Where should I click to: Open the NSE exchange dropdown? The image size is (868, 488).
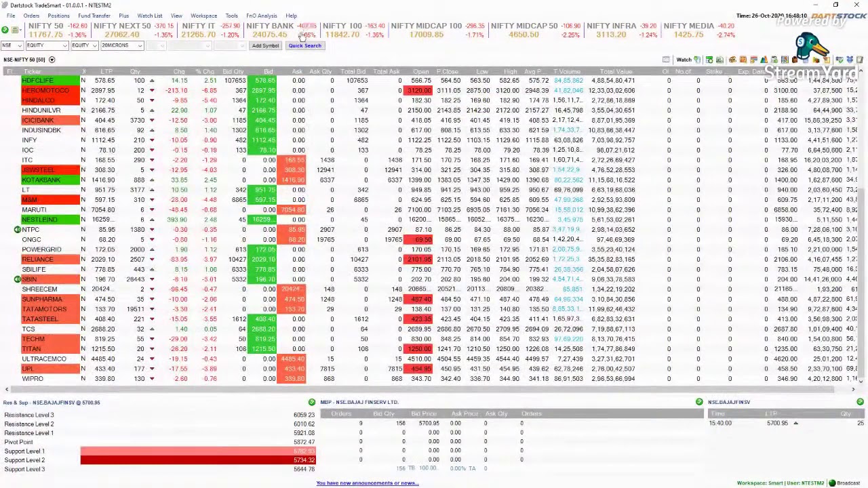(12, 45)
